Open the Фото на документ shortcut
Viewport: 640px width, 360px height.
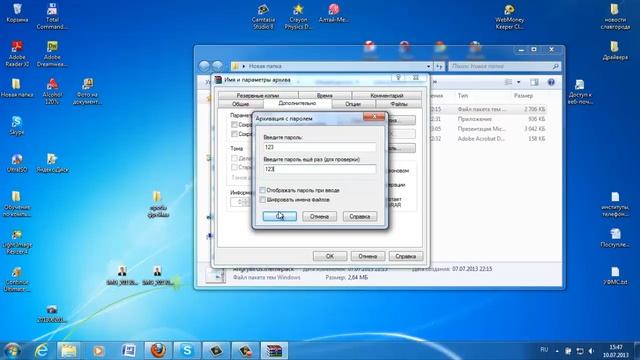pyautogui.click(x=87, y=91)
